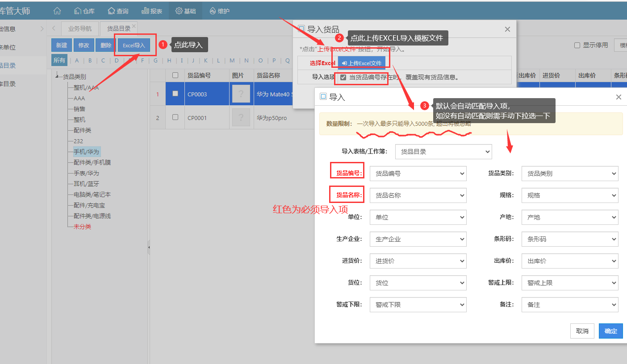The image size is (627, 364).
Task: Open the 备注 mapping dropdown
Action: (570, 305)
